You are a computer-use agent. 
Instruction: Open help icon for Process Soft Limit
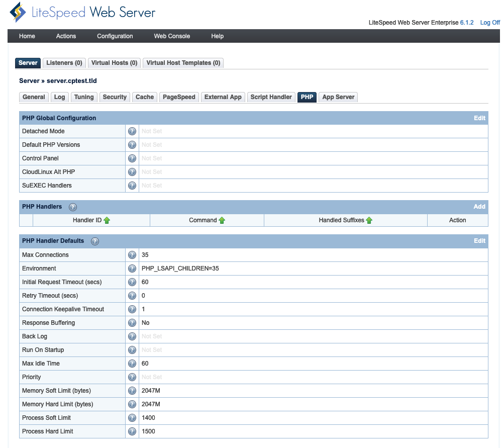(132, 418)
